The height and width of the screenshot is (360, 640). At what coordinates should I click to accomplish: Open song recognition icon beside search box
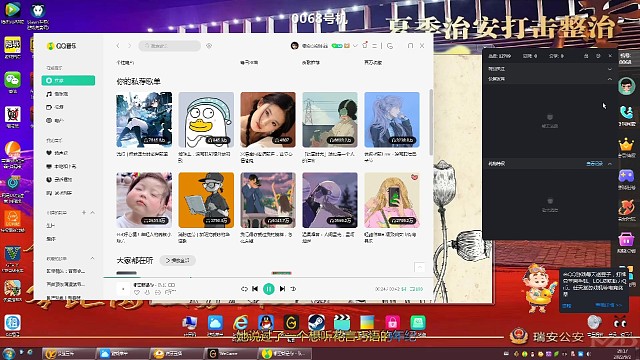tap(209, 46)
